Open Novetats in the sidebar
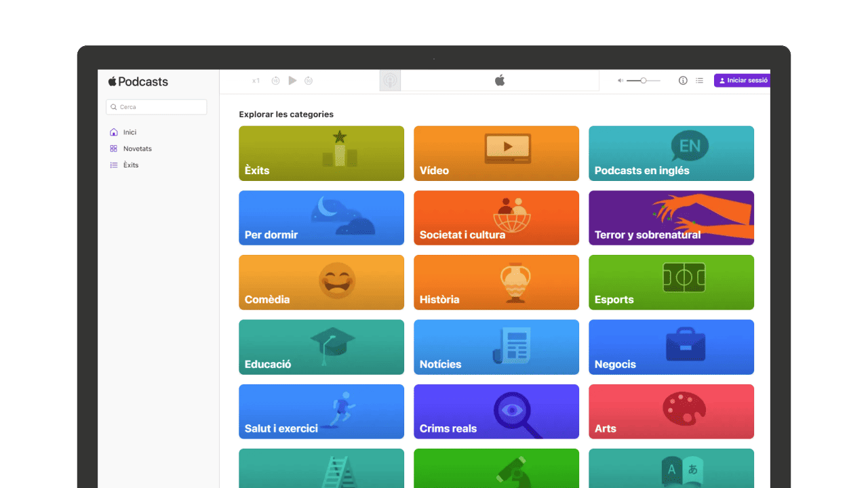The width and height of the screenshot is (868, 488). tap(137, 148)
